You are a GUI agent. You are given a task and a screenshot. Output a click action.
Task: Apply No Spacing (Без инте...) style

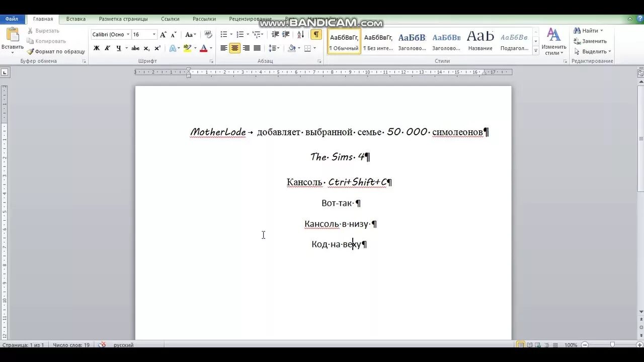[x=378, y=41]
